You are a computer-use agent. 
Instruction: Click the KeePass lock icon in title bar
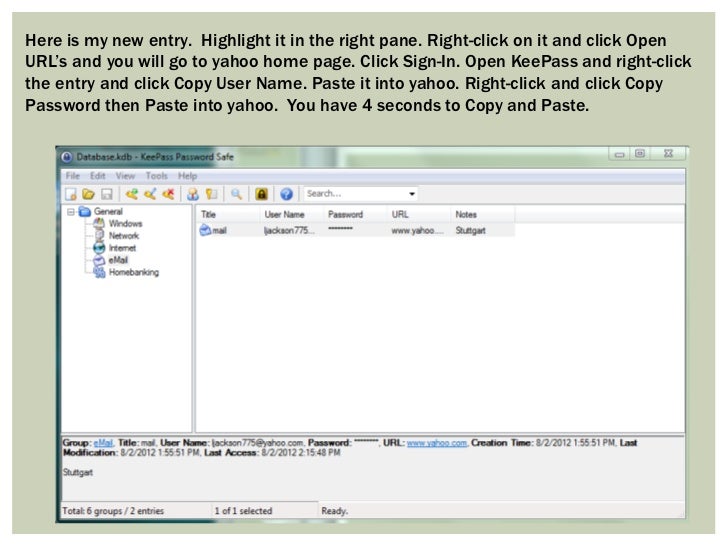(x=67, y=157)
